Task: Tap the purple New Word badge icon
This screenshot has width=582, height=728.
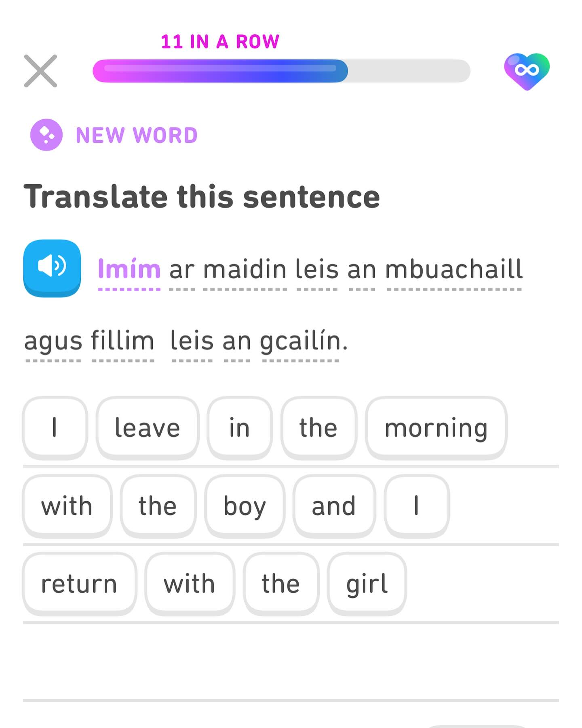Action: click(x=46, y=135)
